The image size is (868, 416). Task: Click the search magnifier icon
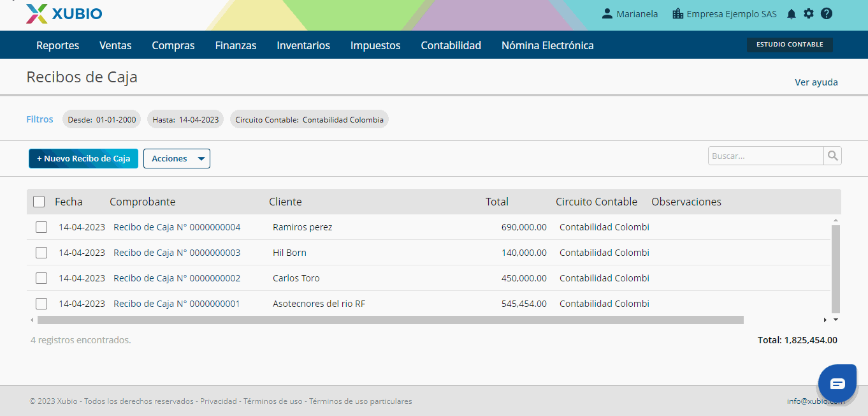click(x=832, y=156)
